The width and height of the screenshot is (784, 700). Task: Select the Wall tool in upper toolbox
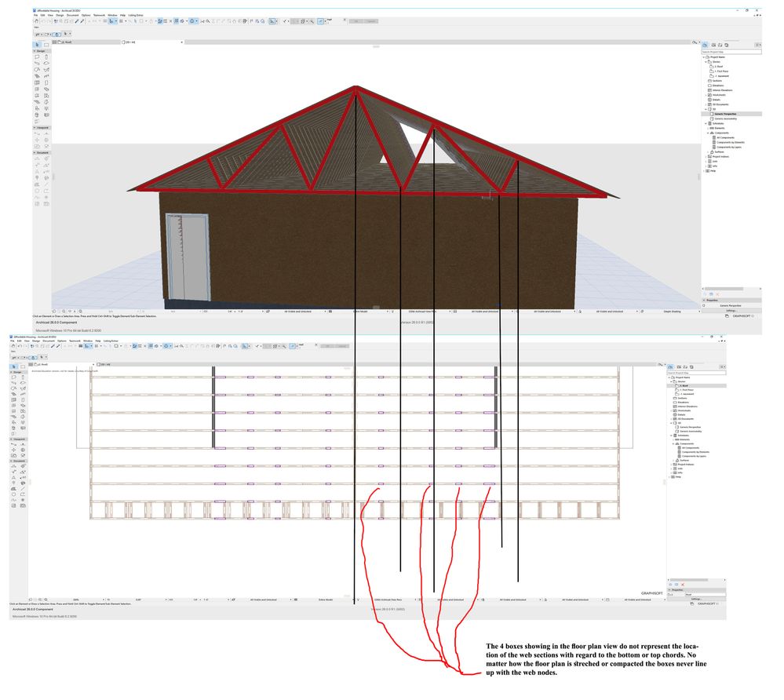click(37, 57)
